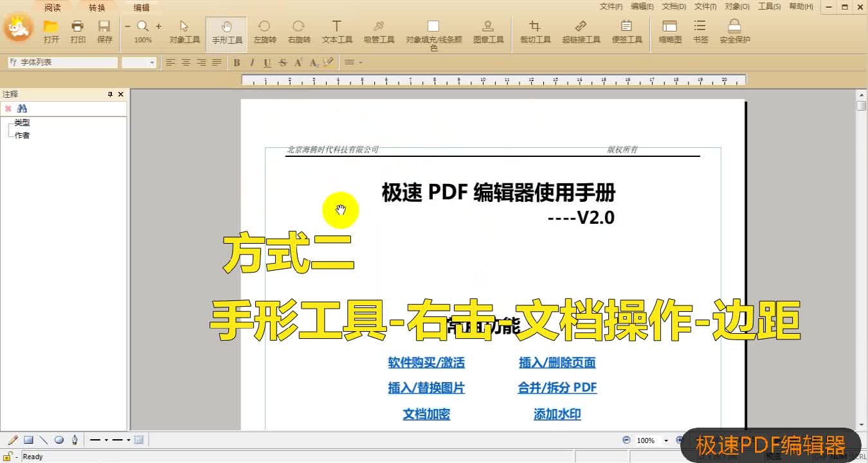Open the 插入/删除页面 link

[x=557, y=363]
